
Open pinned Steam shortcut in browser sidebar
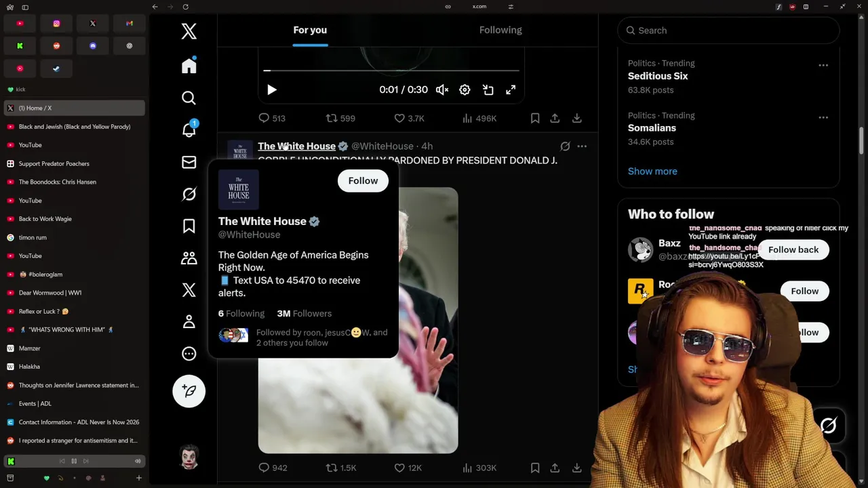click(56, 68)
